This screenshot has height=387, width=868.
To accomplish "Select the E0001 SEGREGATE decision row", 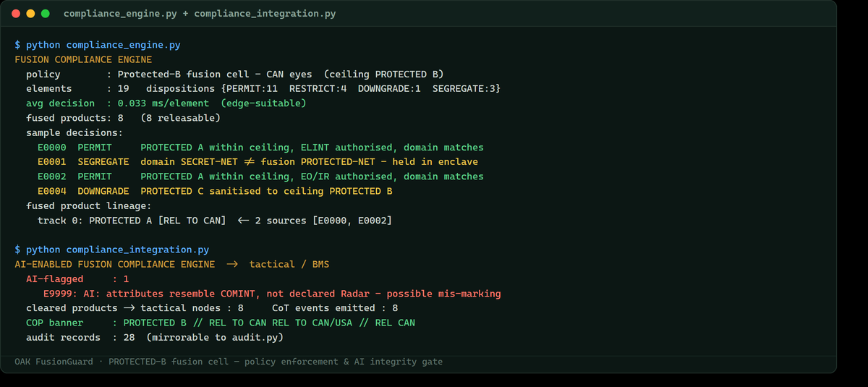I will click(x=258, y=161).
